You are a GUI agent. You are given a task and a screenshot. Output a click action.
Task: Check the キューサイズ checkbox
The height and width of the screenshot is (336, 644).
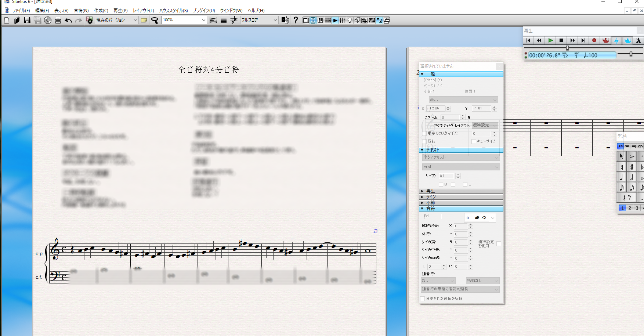(474, 141)
